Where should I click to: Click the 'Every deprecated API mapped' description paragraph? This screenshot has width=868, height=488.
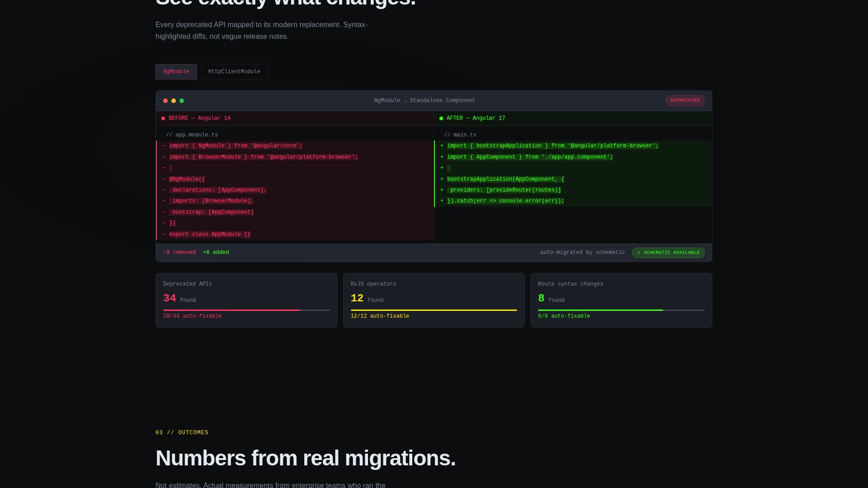(262, 30)
